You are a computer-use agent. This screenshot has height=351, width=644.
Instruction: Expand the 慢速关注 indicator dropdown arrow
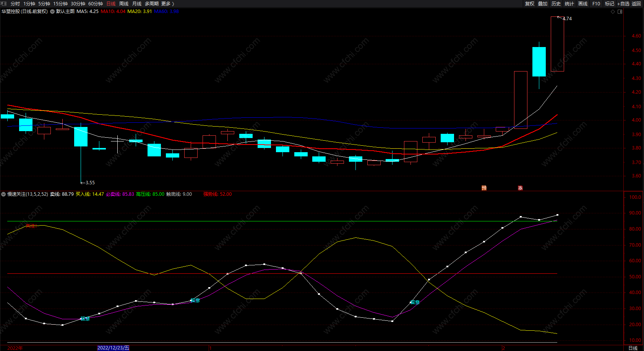coord(3,194)
